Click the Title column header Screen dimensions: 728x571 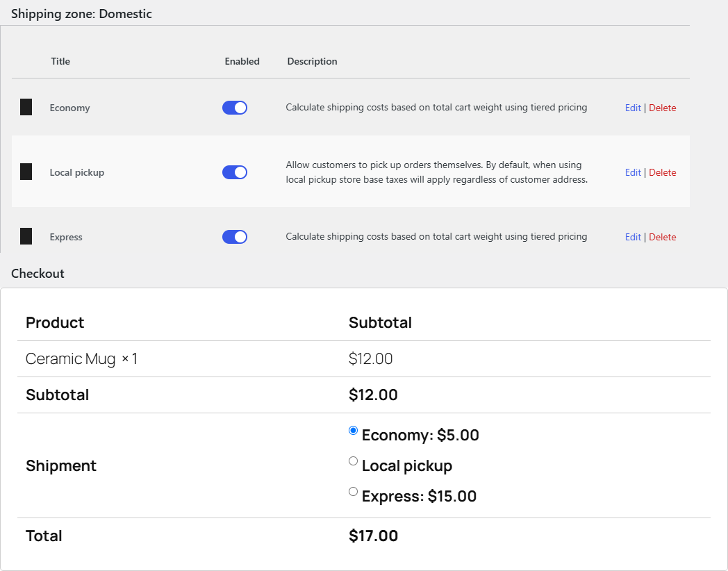pos(60,61)
